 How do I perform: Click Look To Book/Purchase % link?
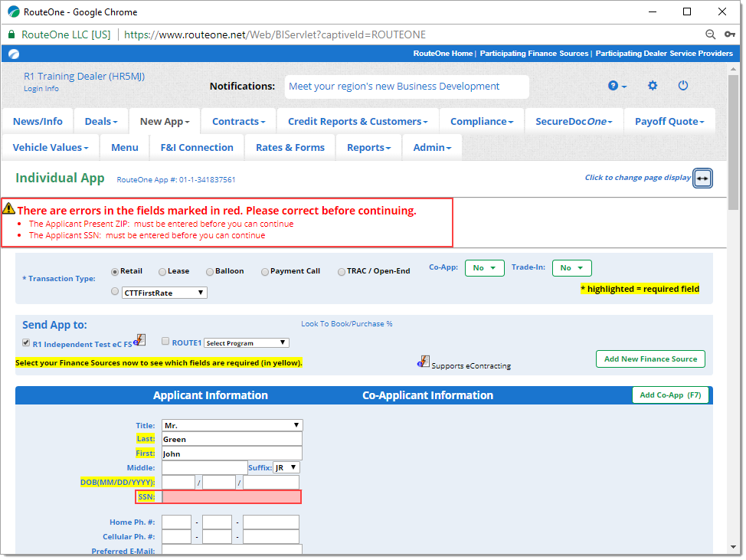pos(347,323)
